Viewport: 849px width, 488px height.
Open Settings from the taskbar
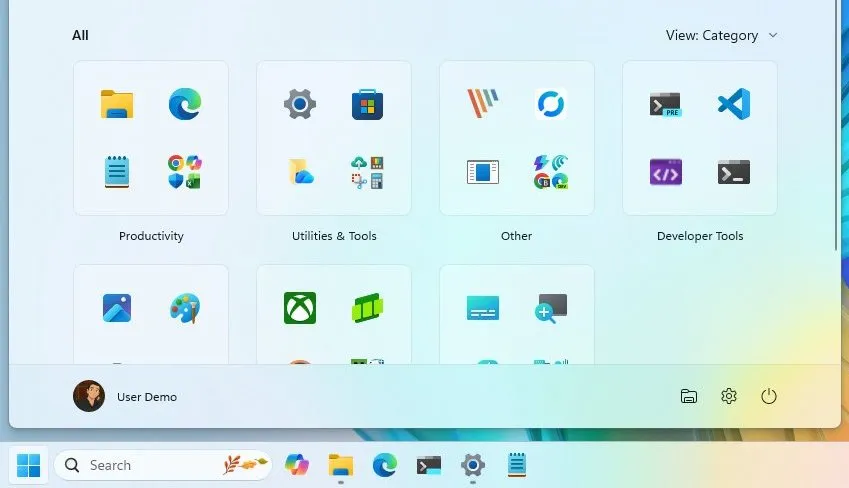(x=473, y=465)
